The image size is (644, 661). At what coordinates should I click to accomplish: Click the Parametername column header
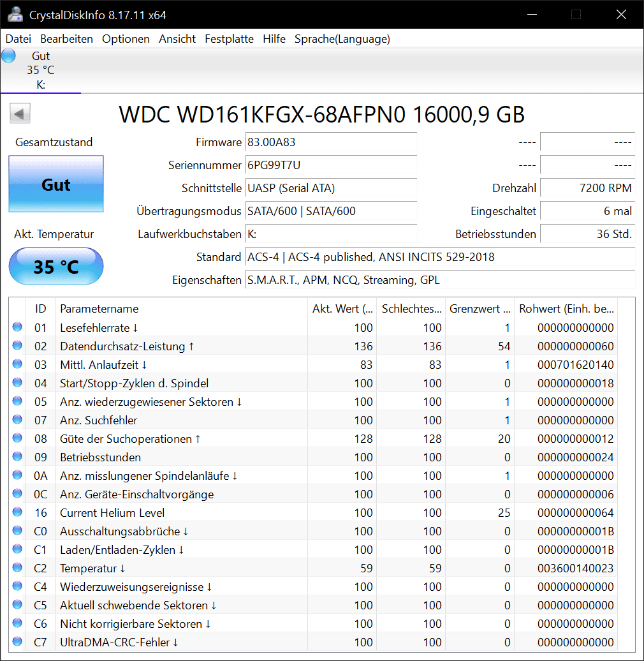coord(182,309)
